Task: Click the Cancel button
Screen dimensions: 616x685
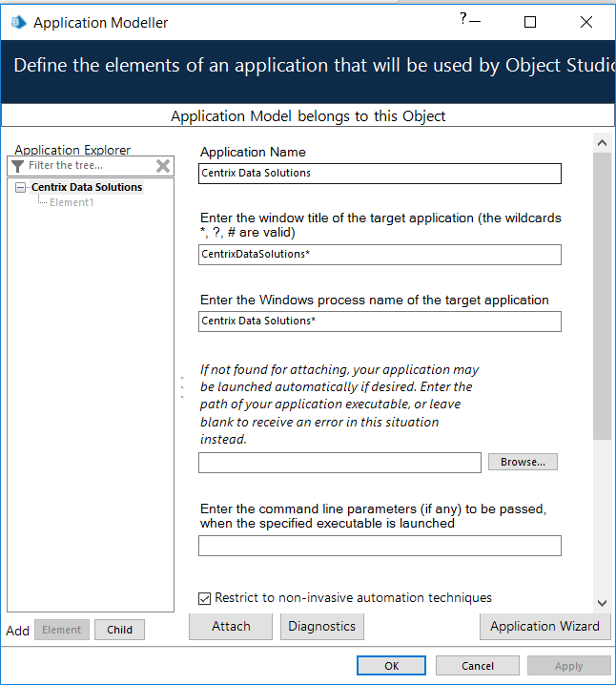Action: coord(477,666)
